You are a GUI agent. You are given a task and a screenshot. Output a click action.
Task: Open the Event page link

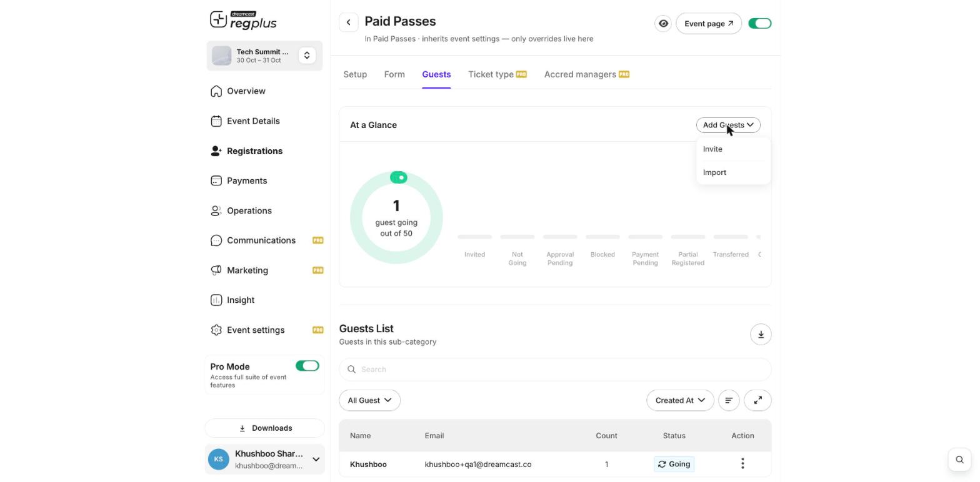tap(709, 24)
